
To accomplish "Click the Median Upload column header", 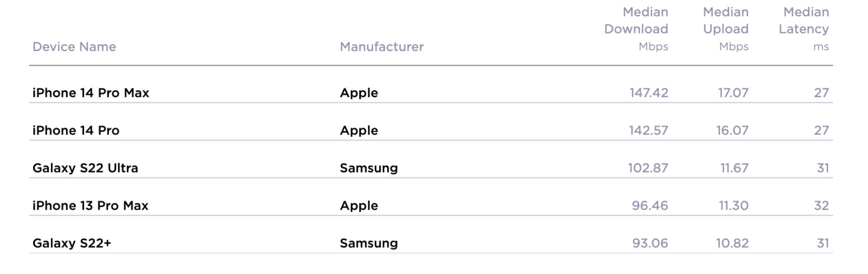I will coord(726,29).
